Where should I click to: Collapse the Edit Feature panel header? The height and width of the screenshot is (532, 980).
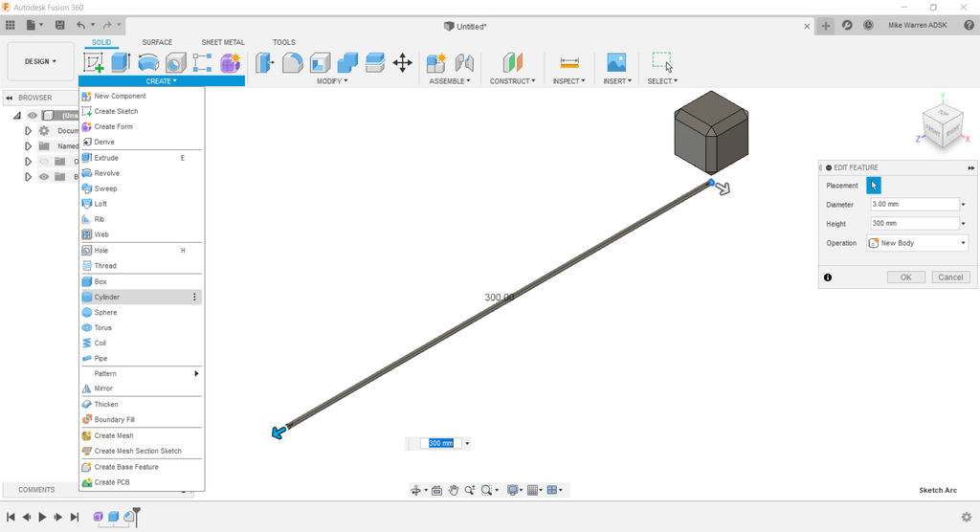(829, 167)
